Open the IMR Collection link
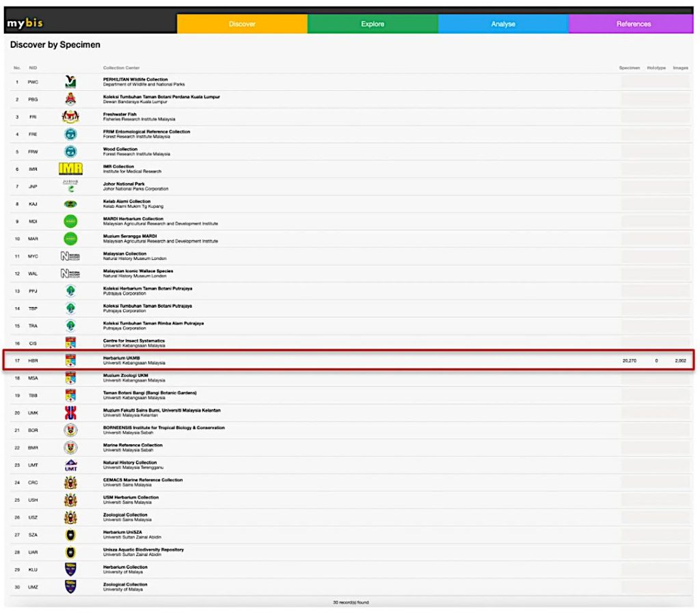Image resolution: width=700 pixels, height=614 pixels. coord(118,167)
